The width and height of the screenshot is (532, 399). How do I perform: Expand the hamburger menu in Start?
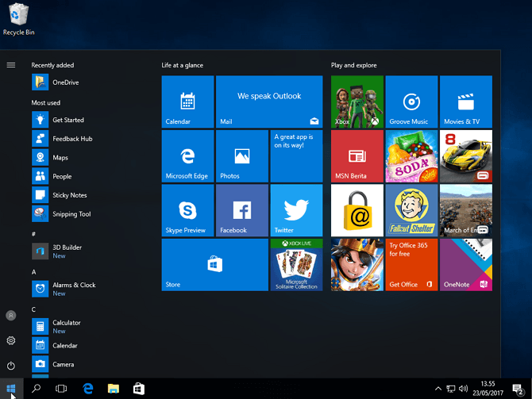[x=11, y=65]
